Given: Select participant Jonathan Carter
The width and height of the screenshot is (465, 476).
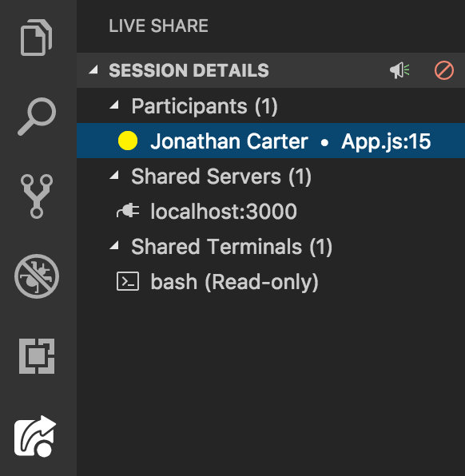Looking at the screenshot, I should [x=271, y=141].
